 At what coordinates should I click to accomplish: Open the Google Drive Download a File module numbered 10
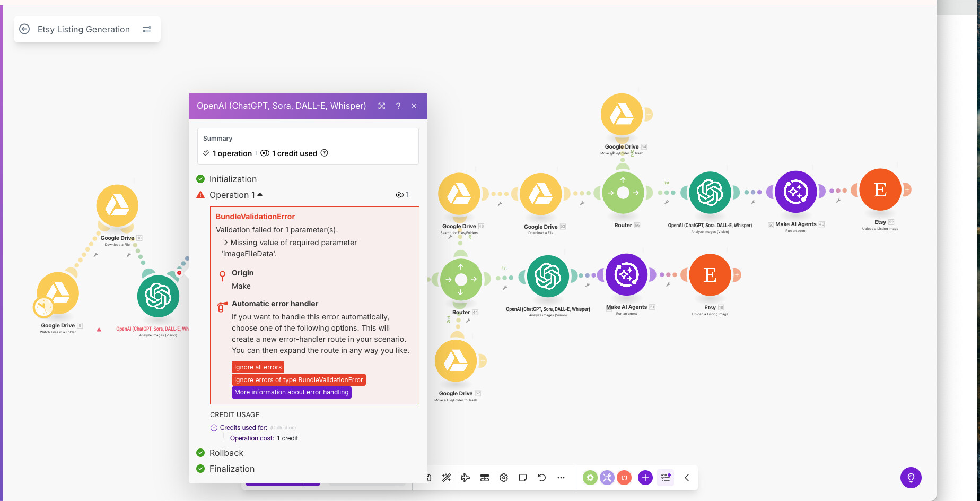117,205
